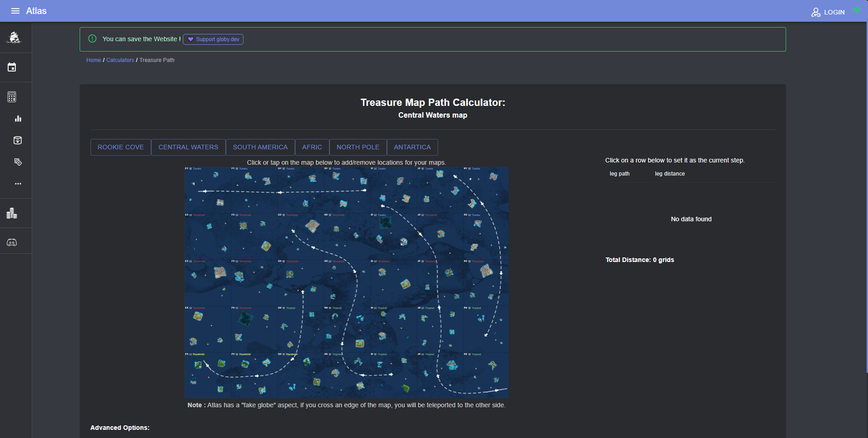Click Support globy.dev button
868x438 pixels.
pyautogui.click(x=213, y=39)
